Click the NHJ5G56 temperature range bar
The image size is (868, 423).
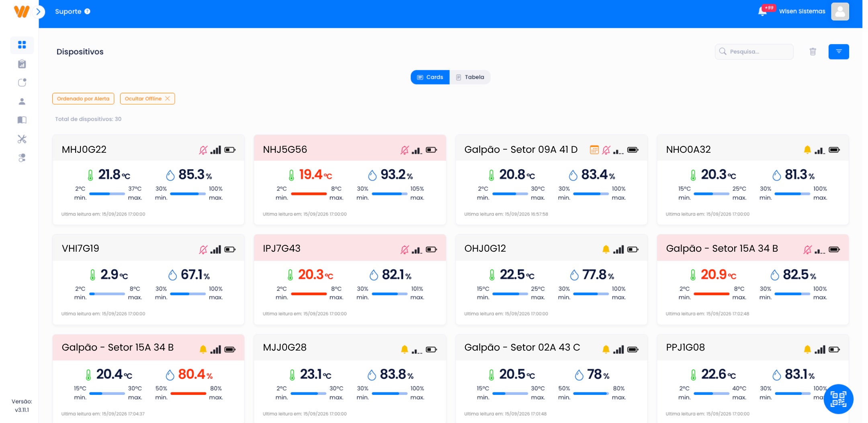click(309, 194)
